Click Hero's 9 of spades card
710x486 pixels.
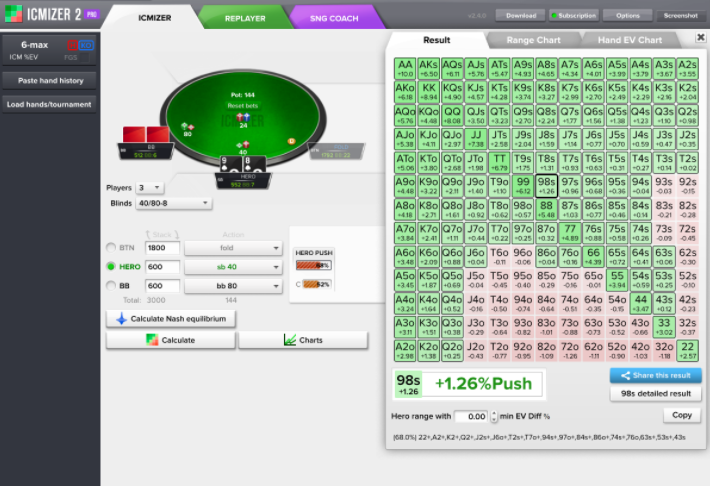click(230, 164)
